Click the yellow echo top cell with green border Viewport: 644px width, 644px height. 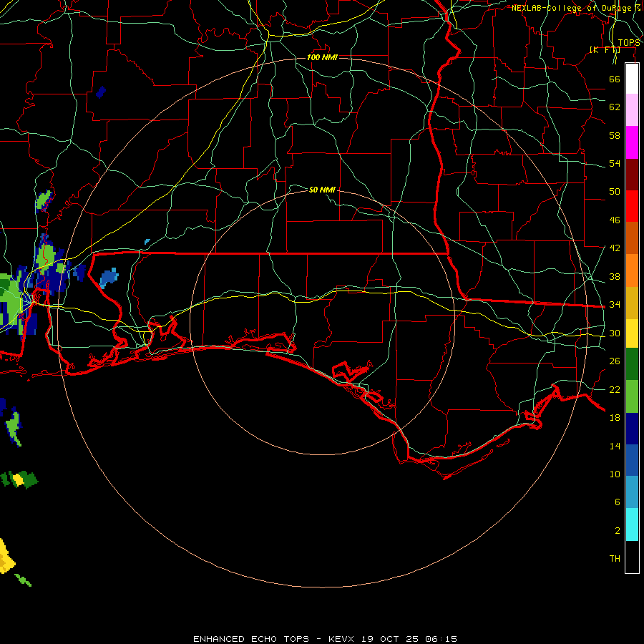coord(19,479)
